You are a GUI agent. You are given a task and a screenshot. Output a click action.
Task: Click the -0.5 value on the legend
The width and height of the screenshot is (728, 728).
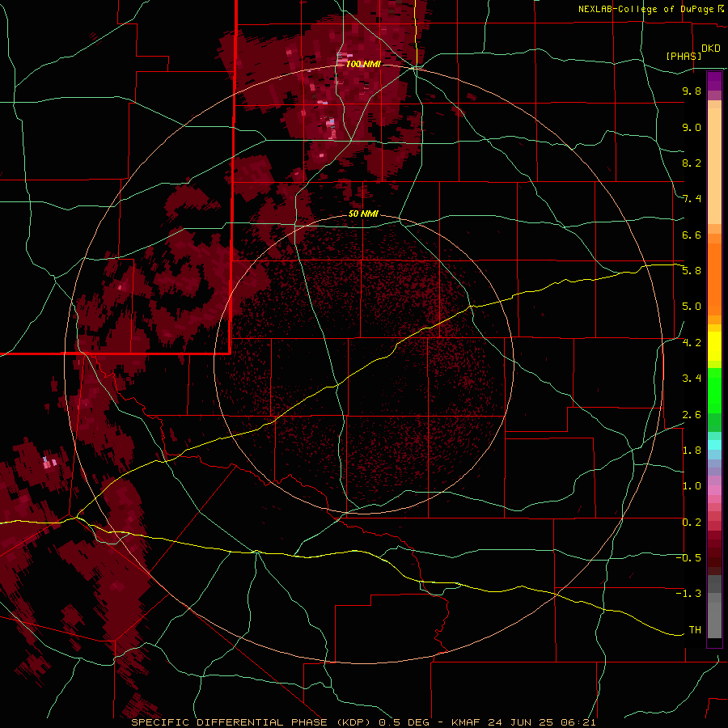[688, 558]
